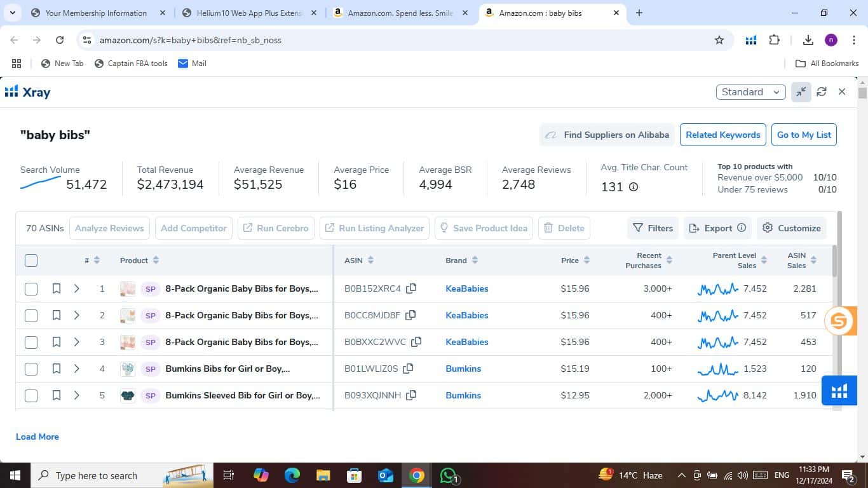868x488 pixels.
Task: Copy ASIN B01LWLIZ0S
Action: coord(408,369)
